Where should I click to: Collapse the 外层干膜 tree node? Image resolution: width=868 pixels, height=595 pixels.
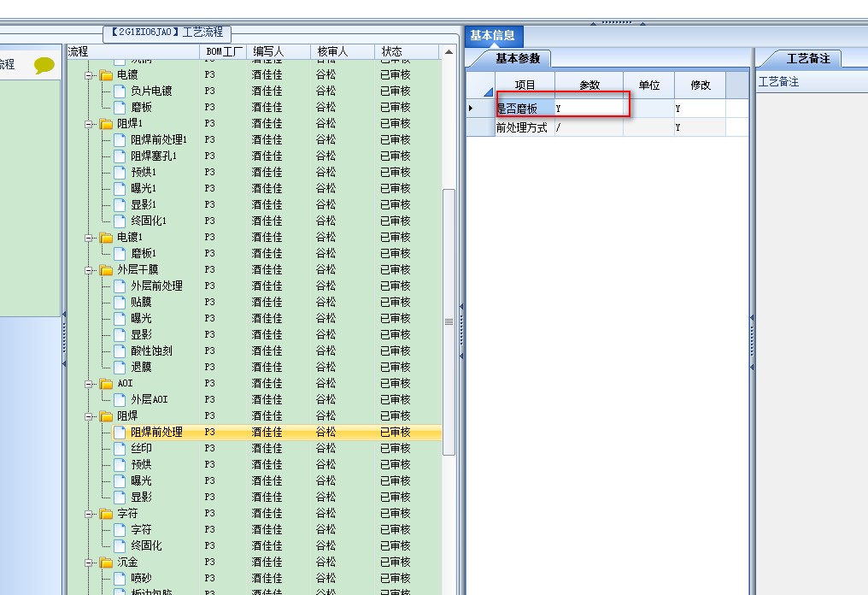click(89, 270)
